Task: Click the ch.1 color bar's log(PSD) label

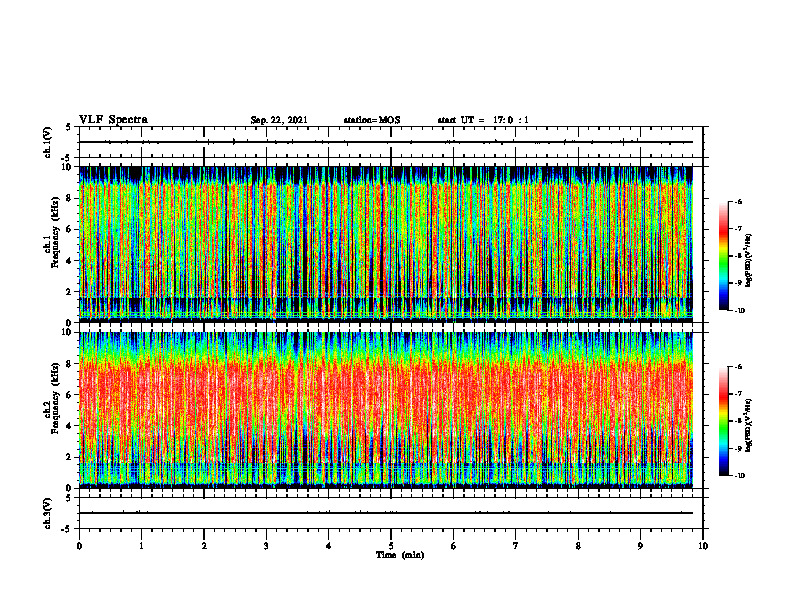Action: pos(749,261)
